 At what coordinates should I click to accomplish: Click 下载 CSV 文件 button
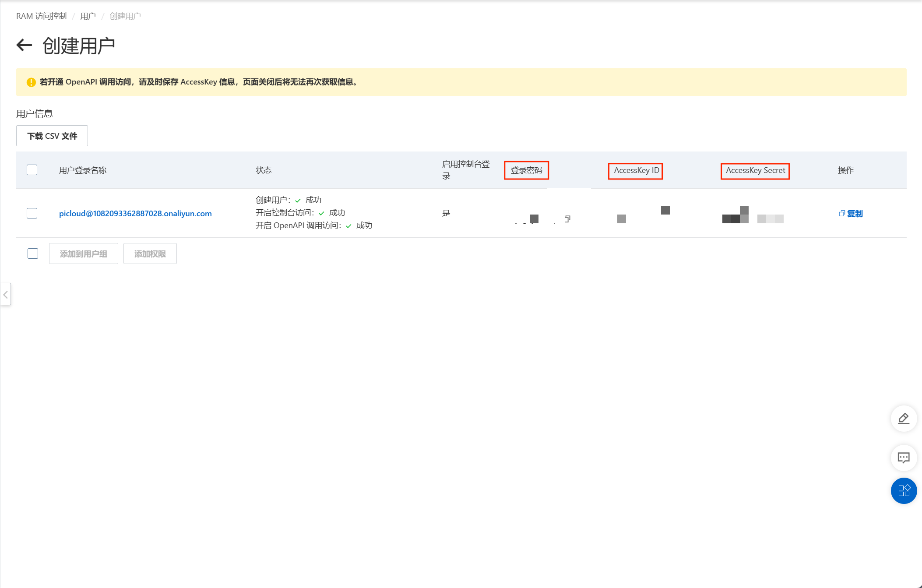[x=52, y=136]
